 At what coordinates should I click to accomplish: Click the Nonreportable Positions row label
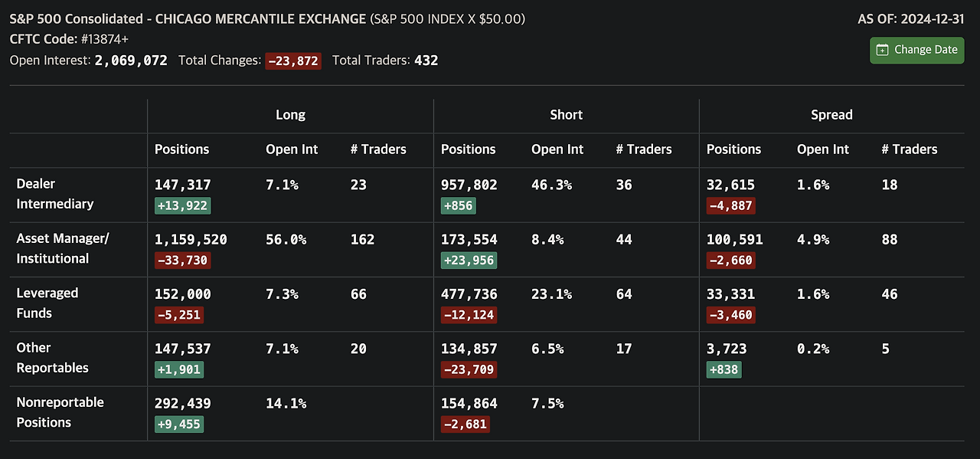(x=60, y=412)
